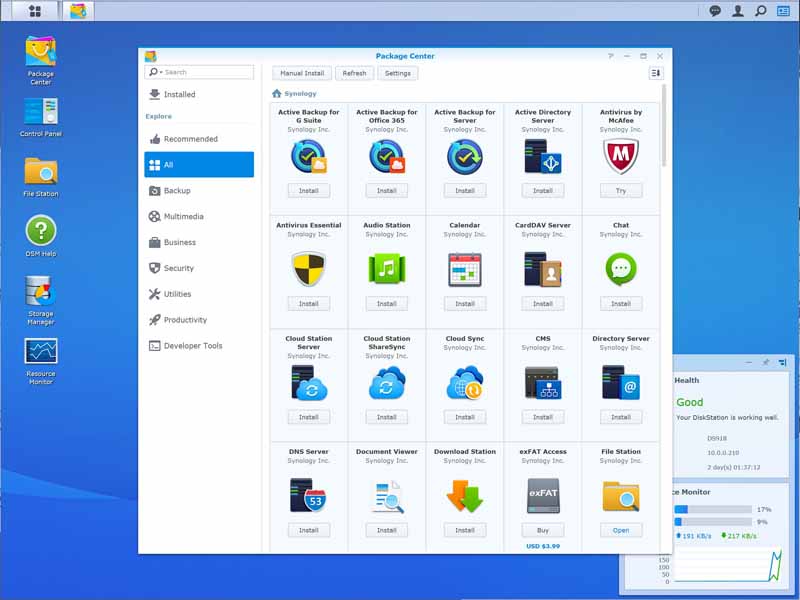The width and height of the screenshot is (800, 600).
Task: Click the 9% usage bar in widget
Action: (713, 521)
